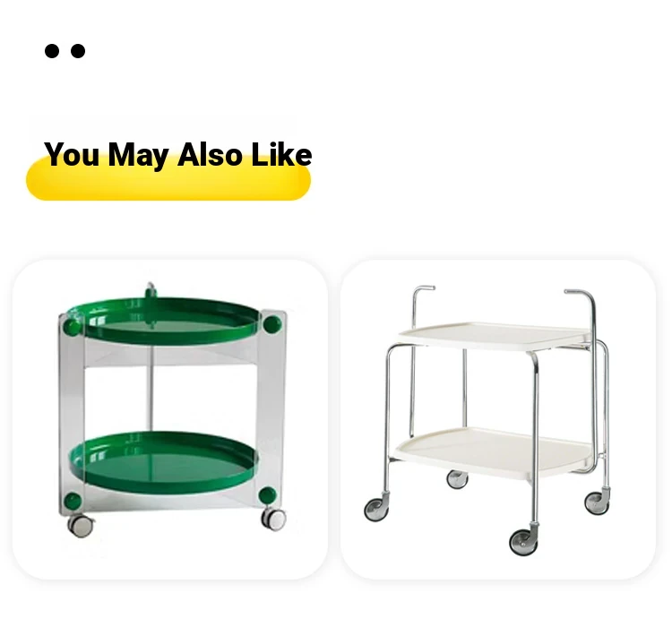
Task: Click the word Like in the heading
Action: [x=281, y=154]
